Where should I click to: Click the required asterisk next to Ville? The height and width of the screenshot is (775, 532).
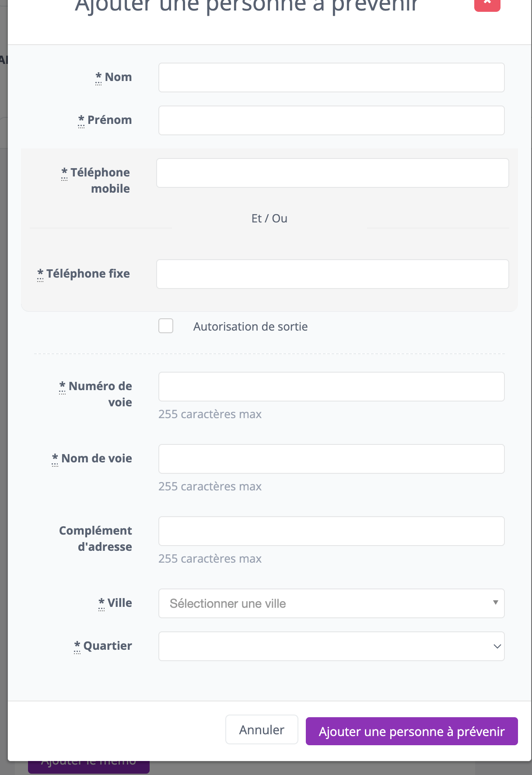click(x=101, y=602)
